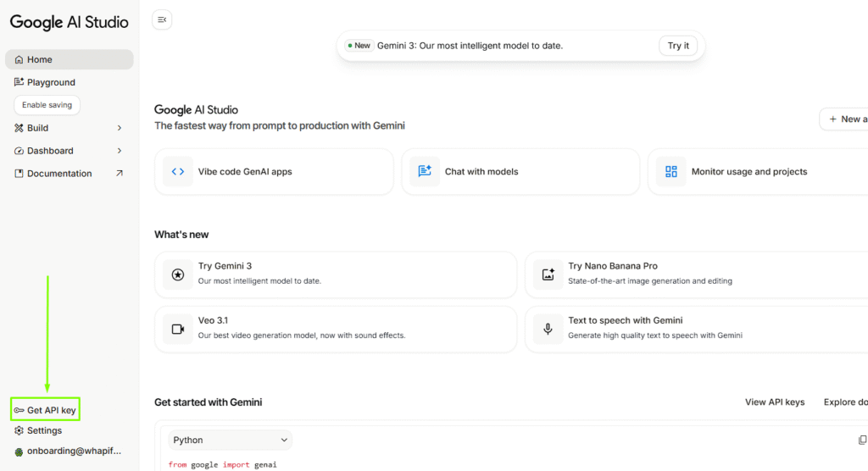Click the "What's new" heading
Image resolution: width=868 pixels, height=471 pixels.
(181, 235)
